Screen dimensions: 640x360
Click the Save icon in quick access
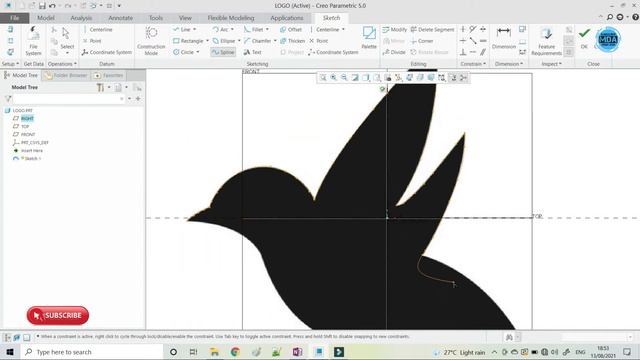[x=42, y=6]
